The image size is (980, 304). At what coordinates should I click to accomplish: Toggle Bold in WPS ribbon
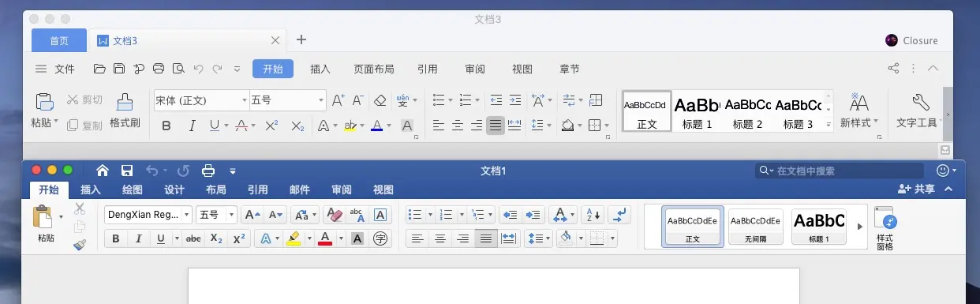[166, 126]
